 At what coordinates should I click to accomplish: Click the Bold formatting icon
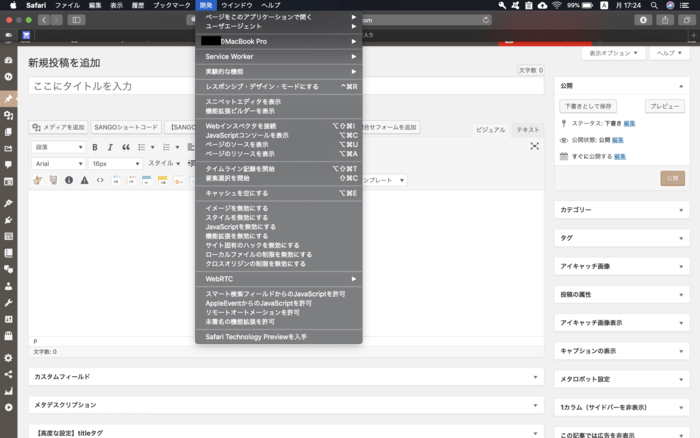pos(95,147)
